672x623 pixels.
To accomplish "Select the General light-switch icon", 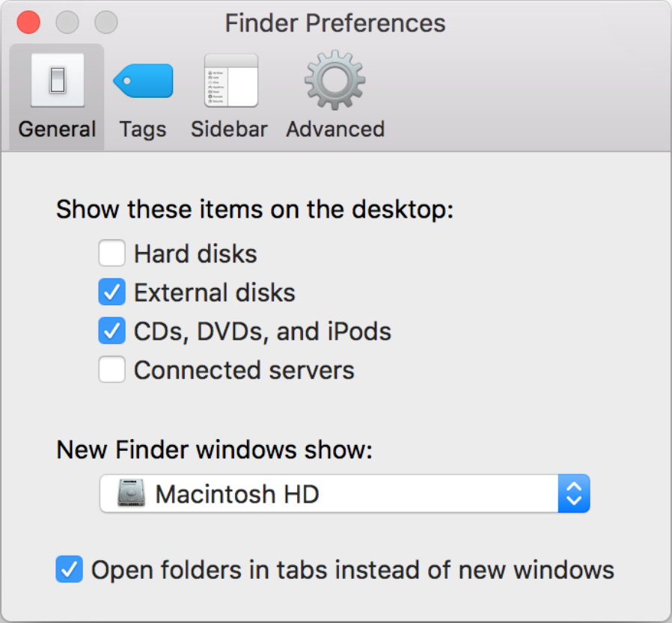I will 58,80.
